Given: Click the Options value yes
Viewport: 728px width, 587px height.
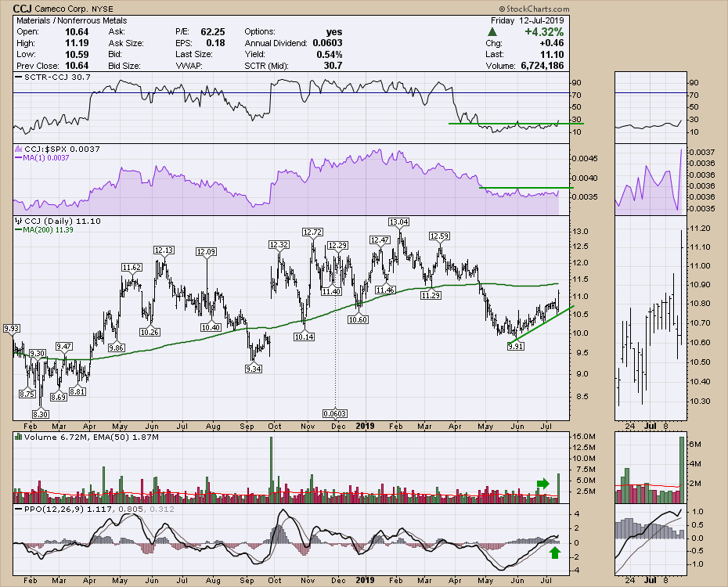Looking at the screenshot, I should pos(333,32).
